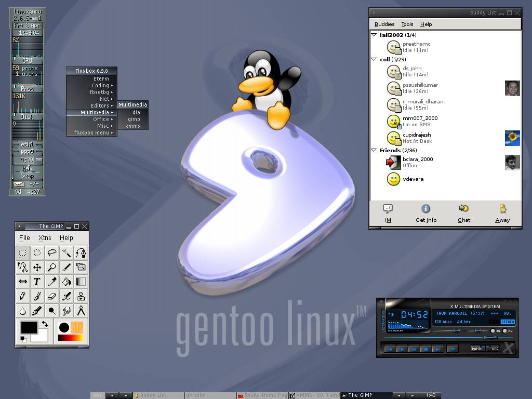This screenshot has height=399, width=532.
Task: Click the Away button in Buddy List
Action: (x=502, y=214)
